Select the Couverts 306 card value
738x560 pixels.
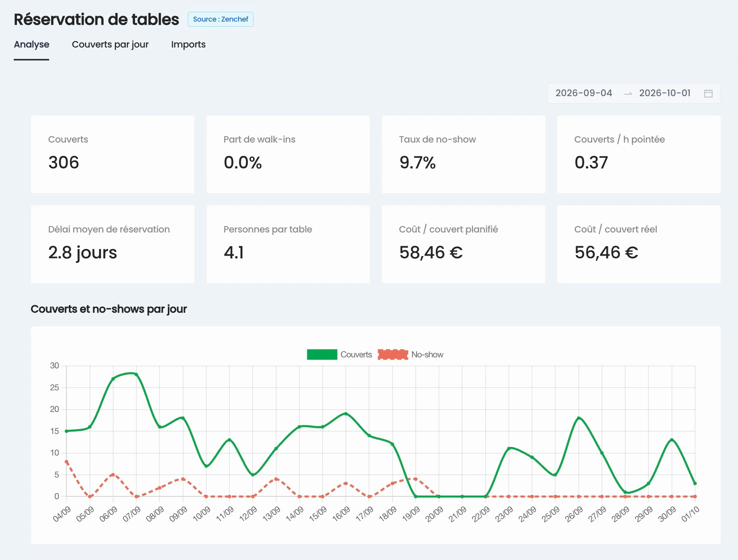(64, 163)
